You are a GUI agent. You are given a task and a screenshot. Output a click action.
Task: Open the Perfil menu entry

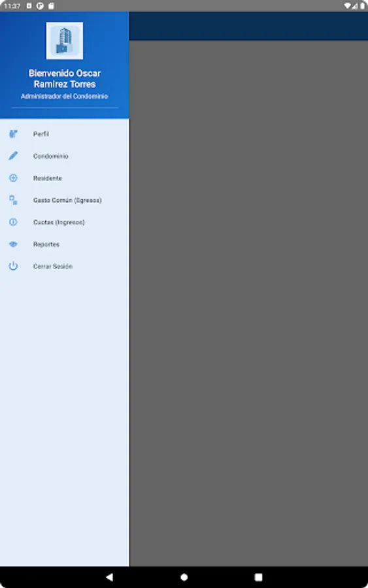pyautogui.click(x=65, y=134)
